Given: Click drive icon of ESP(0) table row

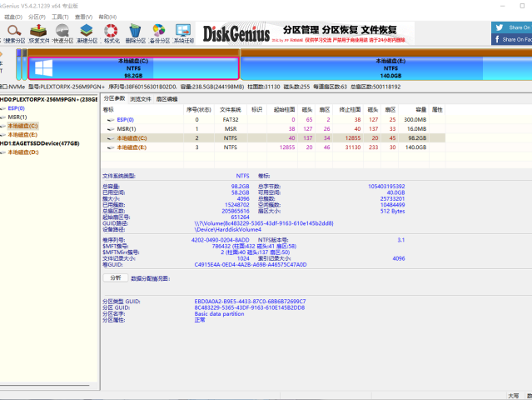Looking at the screenshot, I should point(111,120).
